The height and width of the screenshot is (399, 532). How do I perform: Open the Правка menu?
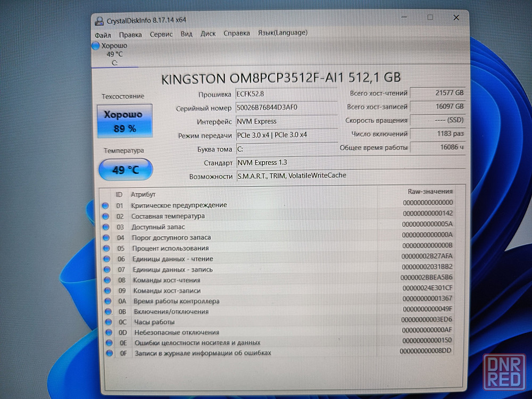coord(130,35)
